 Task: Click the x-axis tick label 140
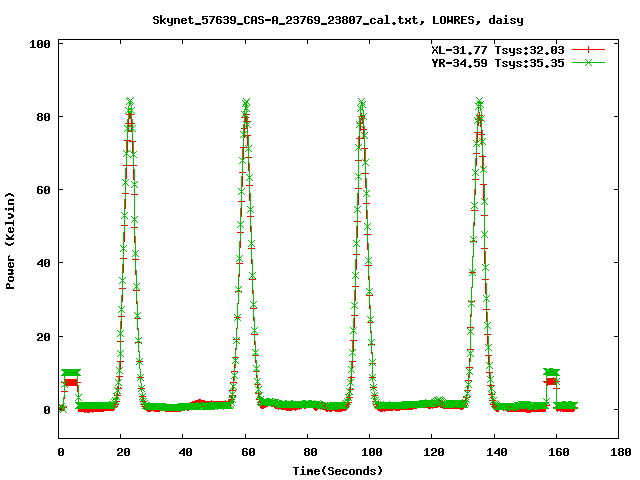pyautogui.click(x=496, y=452)
